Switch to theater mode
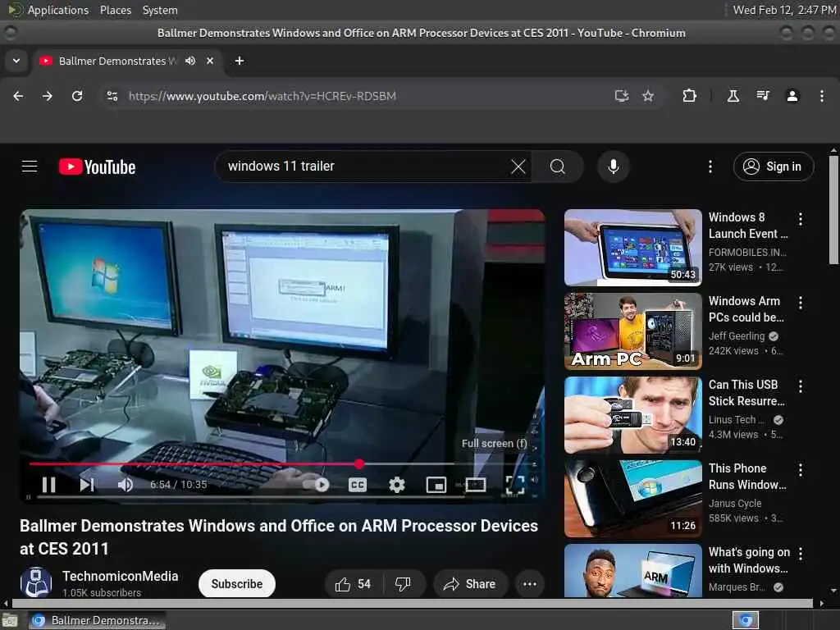840x630 pixels. coord(475,485)
